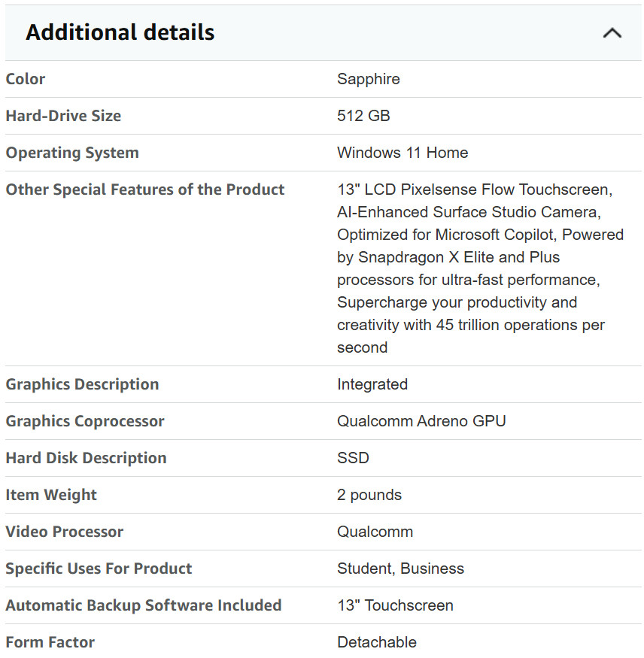Collapse the Additional details section chevron
644x658 pixels.
(x=612, y=33)
